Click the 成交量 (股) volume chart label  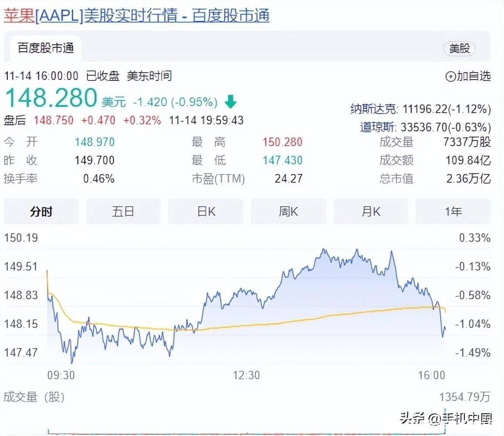click(34, 397)
